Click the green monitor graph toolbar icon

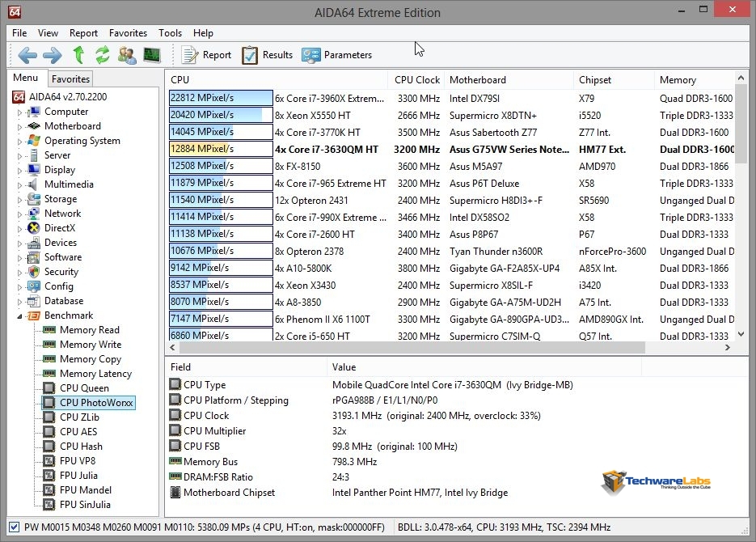pos(152,55)
